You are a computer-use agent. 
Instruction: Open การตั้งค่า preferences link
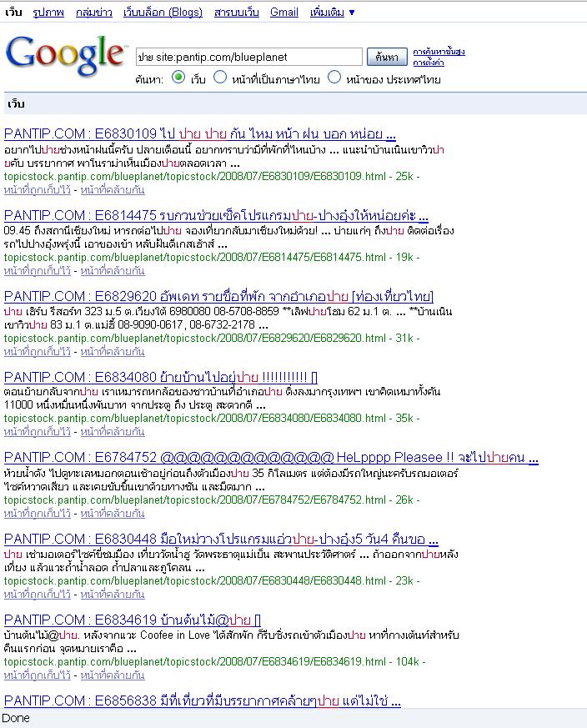(x=429, y=63)
